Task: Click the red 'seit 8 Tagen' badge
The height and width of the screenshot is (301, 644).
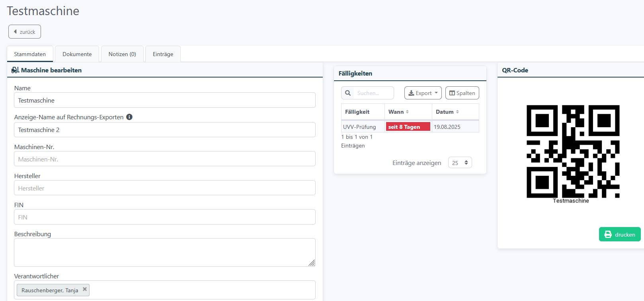Action: pos(408,127)
